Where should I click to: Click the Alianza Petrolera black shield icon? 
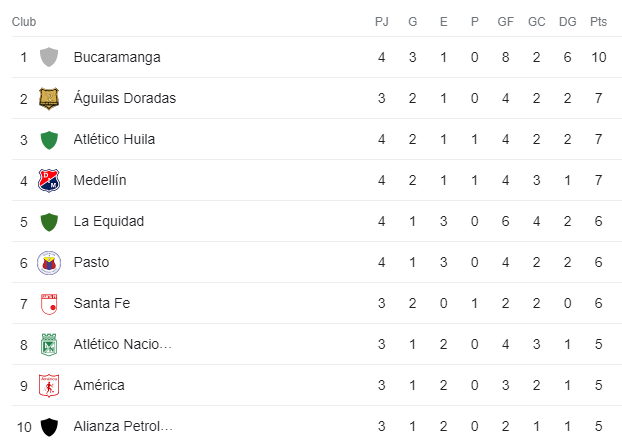coord(48,426)
